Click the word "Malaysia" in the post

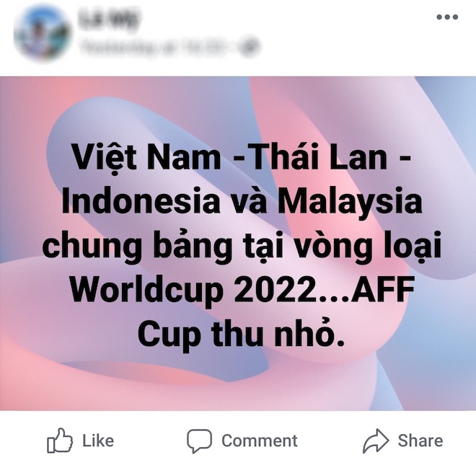[x=350, y=201]
